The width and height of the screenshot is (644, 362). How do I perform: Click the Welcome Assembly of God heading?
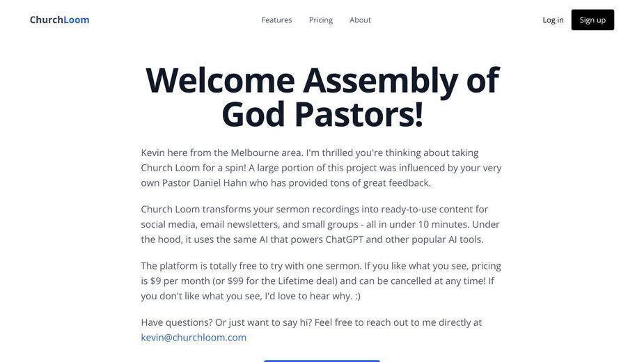coord(322,97)
